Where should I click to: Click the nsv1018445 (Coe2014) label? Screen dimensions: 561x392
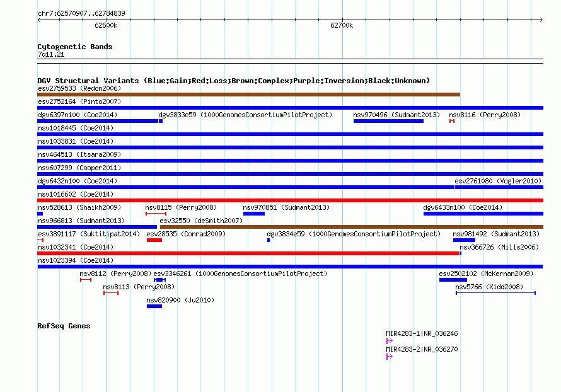click(x=76, y=128)
